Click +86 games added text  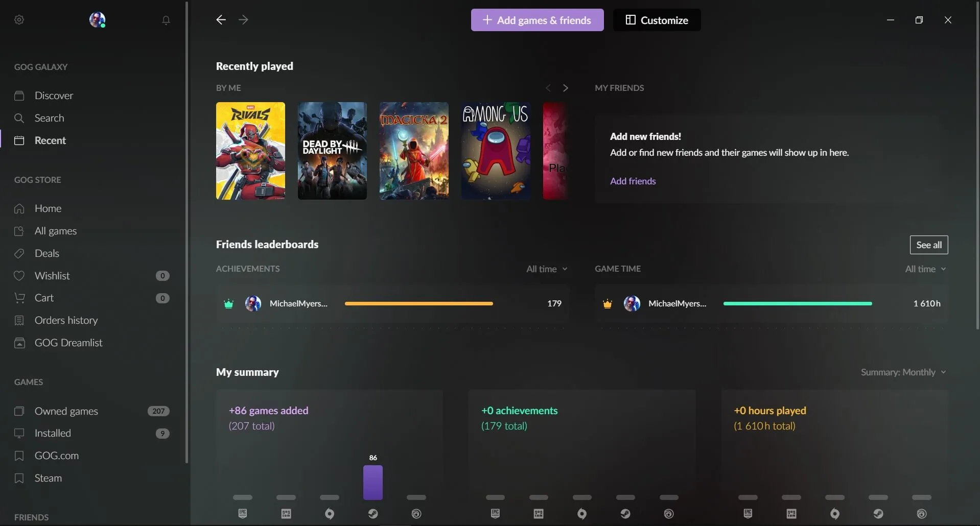point(269,411)
